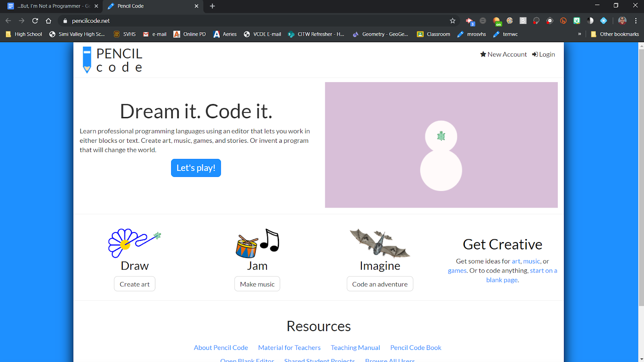The height and width of the screenshot is (362, 644).
Task: Open the red arrow extension with badge 3
Action: [470, 21]
